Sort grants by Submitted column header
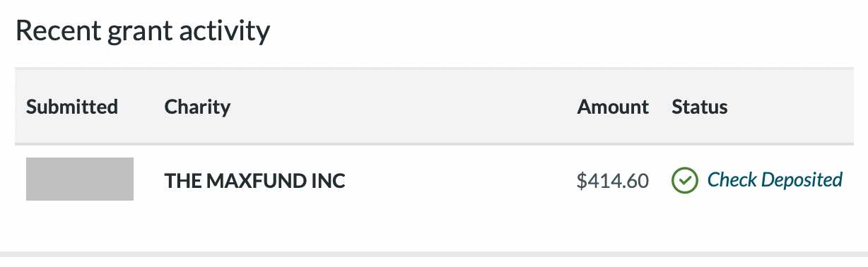 pos(72,107)
